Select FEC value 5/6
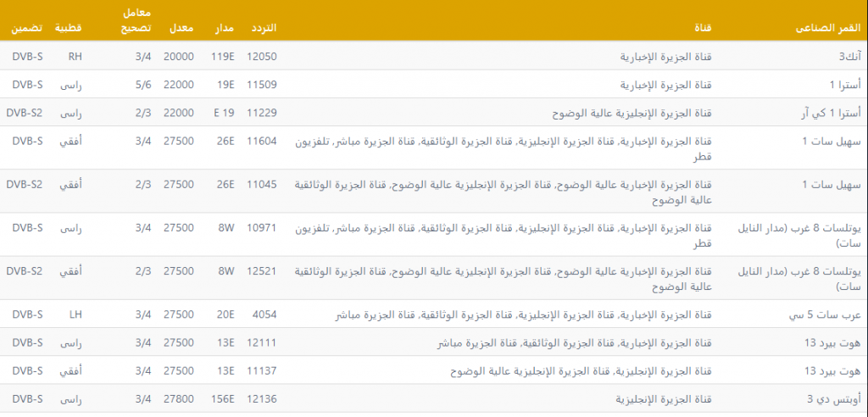Screen dimensions: 868x417 coord(142,85)
